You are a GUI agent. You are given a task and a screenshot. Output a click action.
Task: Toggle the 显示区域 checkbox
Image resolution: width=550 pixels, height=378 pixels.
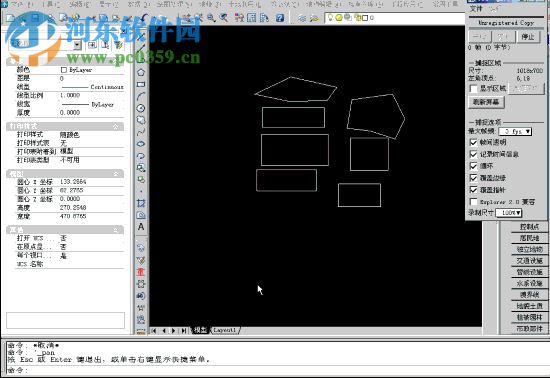474,89
